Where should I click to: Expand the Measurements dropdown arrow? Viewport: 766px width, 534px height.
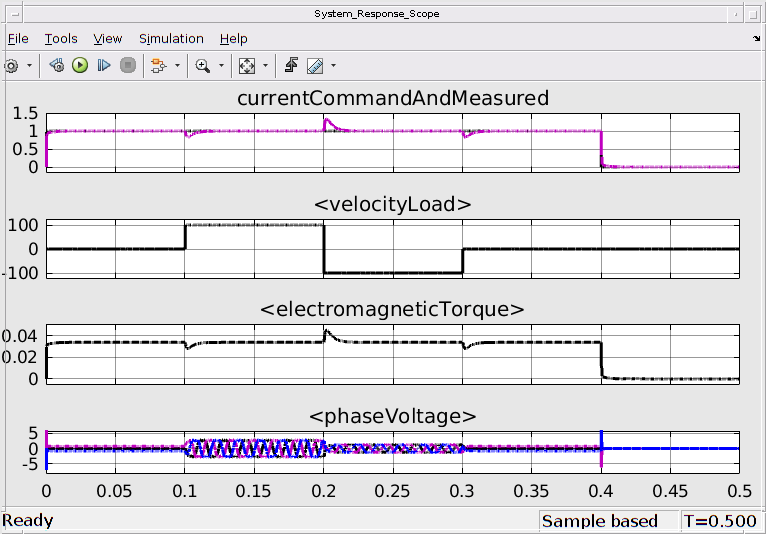click(x=334, y=65)
